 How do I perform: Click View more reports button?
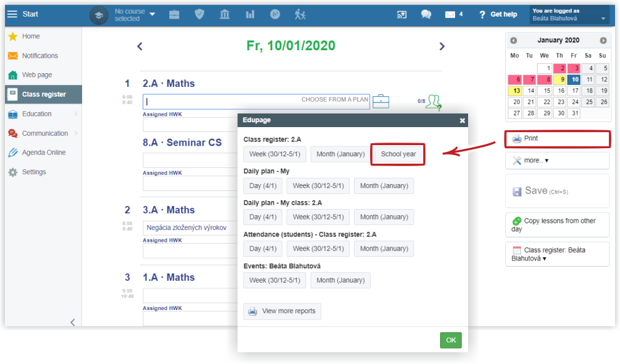282,311
